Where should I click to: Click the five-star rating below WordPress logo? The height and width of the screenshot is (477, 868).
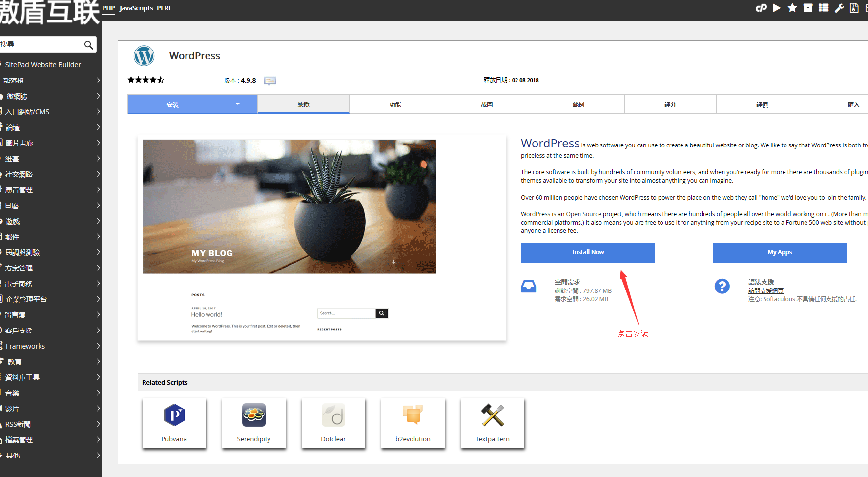[x=146, y=80]
